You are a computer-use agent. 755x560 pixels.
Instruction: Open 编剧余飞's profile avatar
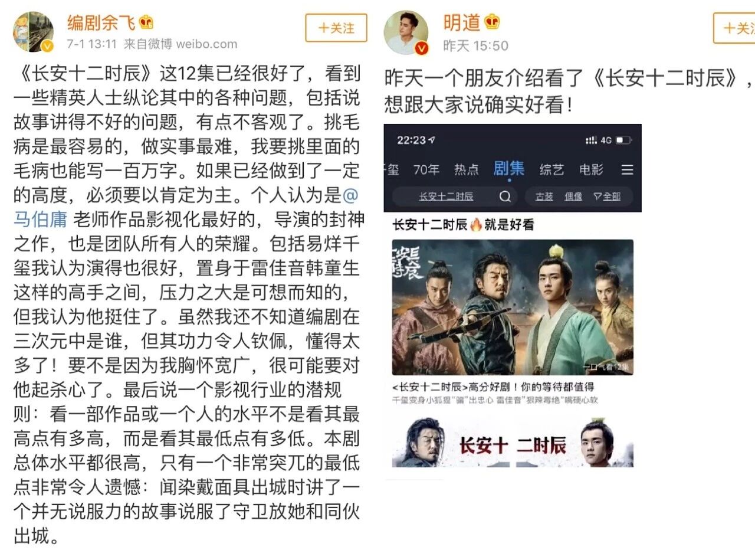34,32
